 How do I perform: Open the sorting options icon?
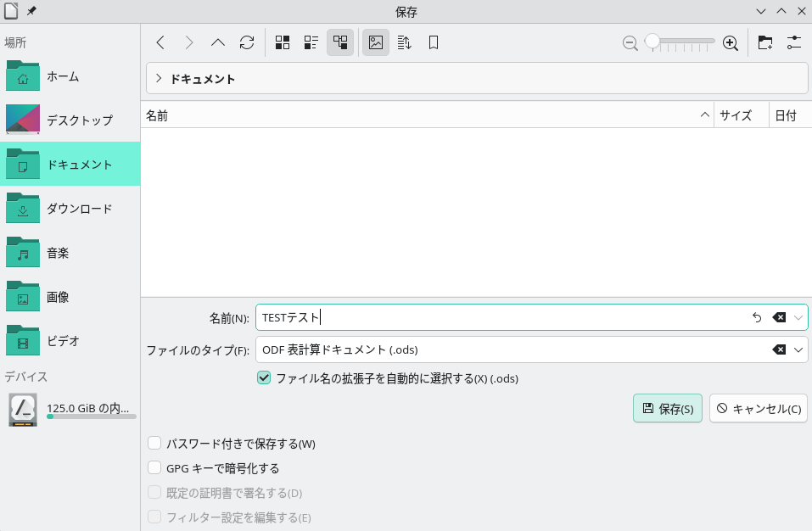405,42
